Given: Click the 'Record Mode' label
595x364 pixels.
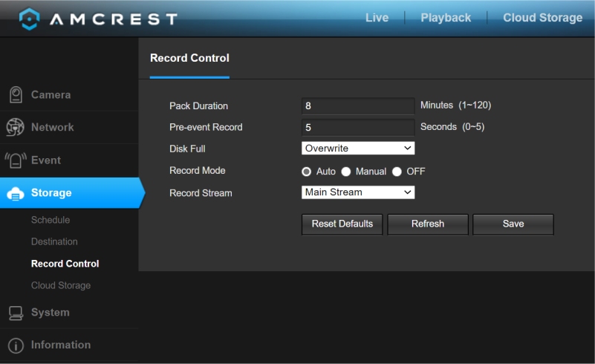Looking at the screenshot, I should point(198,171).
